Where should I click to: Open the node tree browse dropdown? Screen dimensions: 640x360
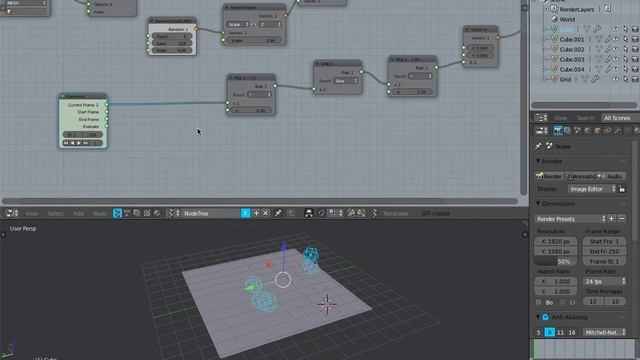[x=174, y=213]
